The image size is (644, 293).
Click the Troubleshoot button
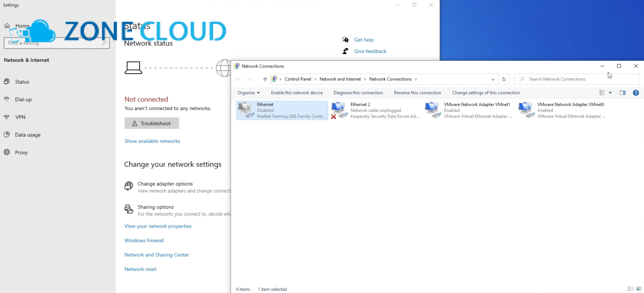point(152,123)
